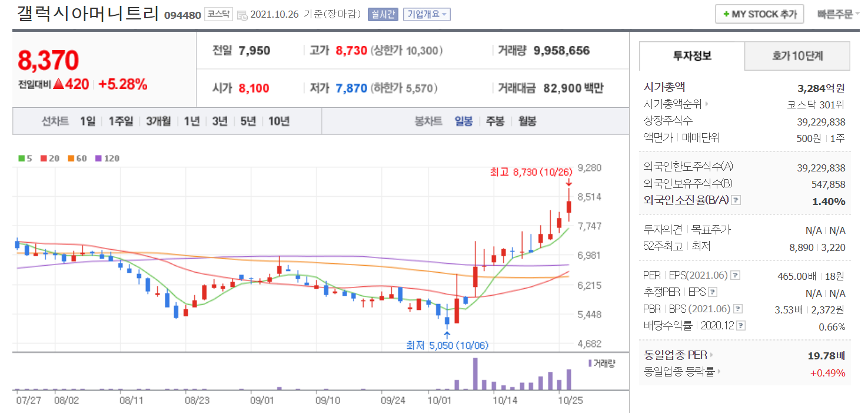Image resolution: width=868 pixels, height=413 pixels.
Task: Click the stock name 갤럭시아머니트리
Action: point(88,13)
